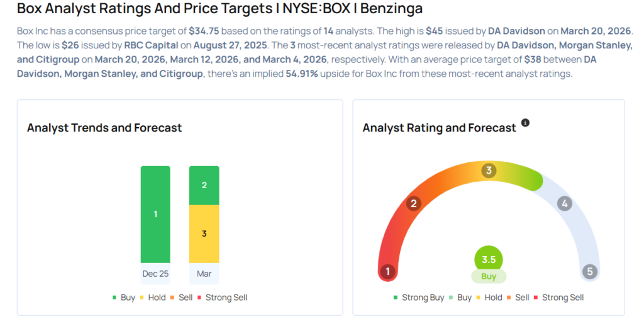
Task: Click Analyst Trends and Forecast heading
Action: click(x=104, y=128)
